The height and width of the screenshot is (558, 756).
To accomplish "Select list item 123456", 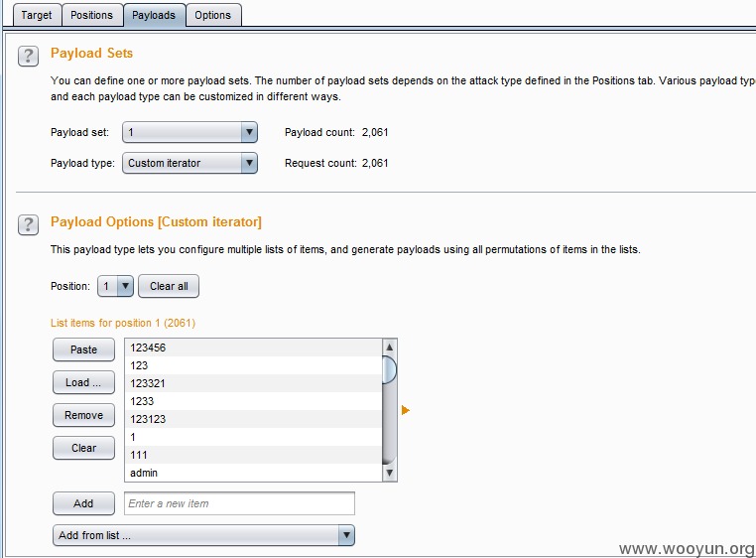I will [x=254, y=348].
